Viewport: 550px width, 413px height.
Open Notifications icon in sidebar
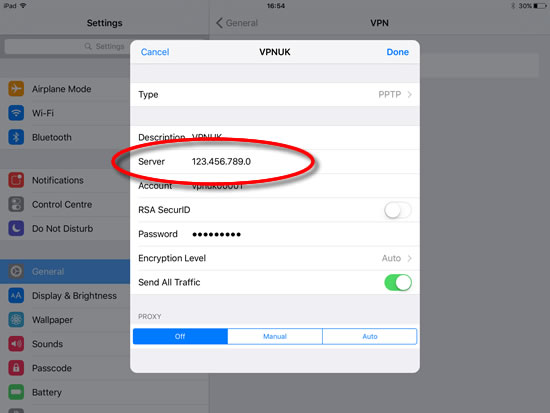[x=16, y=180]
